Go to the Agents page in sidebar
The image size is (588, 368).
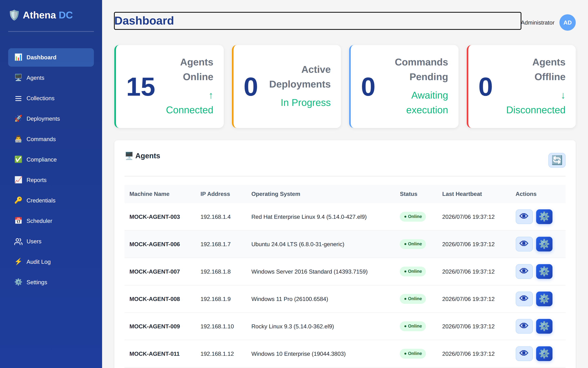[x=51, y=78]
